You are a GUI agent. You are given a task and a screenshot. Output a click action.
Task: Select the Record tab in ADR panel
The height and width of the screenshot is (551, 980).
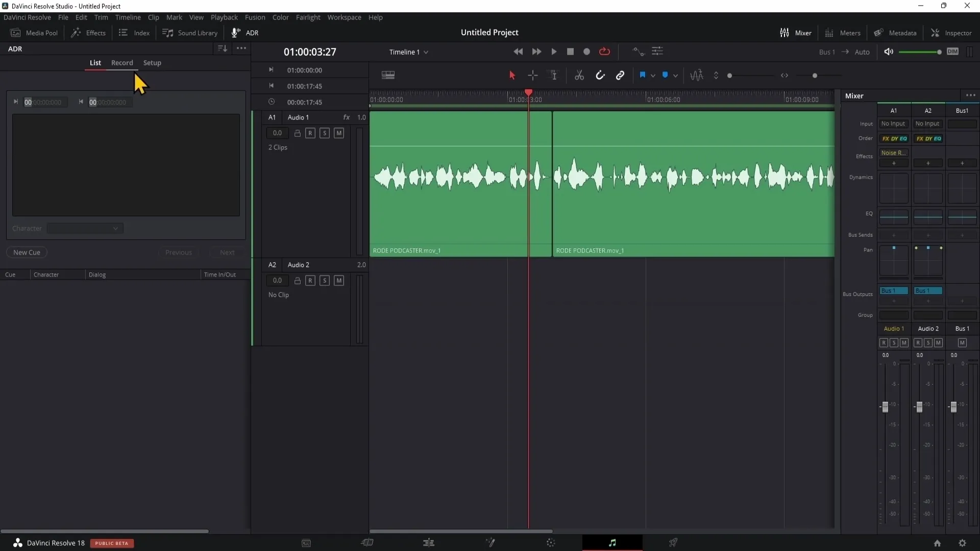click(x=122, y=62)
